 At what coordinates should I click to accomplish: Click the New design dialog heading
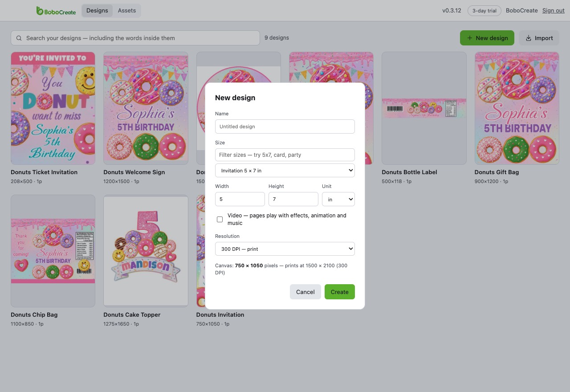point(235,98)
